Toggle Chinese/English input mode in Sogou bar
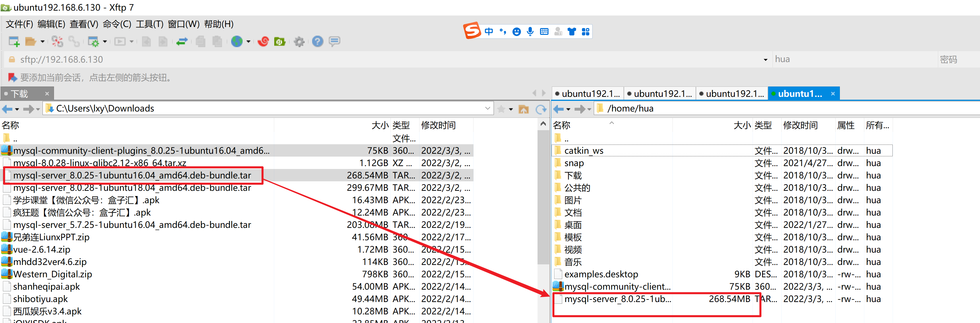The image size is (980, 323). tap(489, 32)
